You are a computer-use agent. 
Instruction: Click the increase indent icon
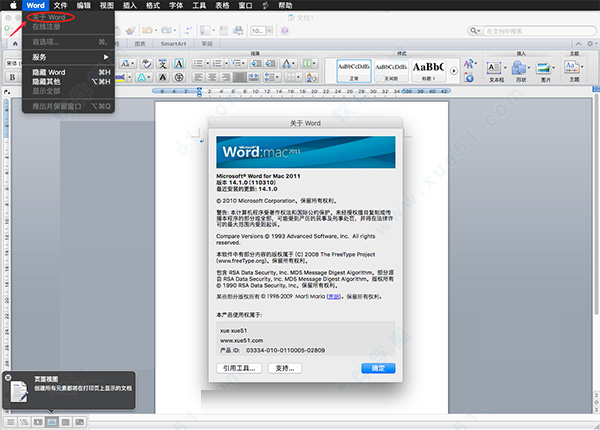point(271,64)
